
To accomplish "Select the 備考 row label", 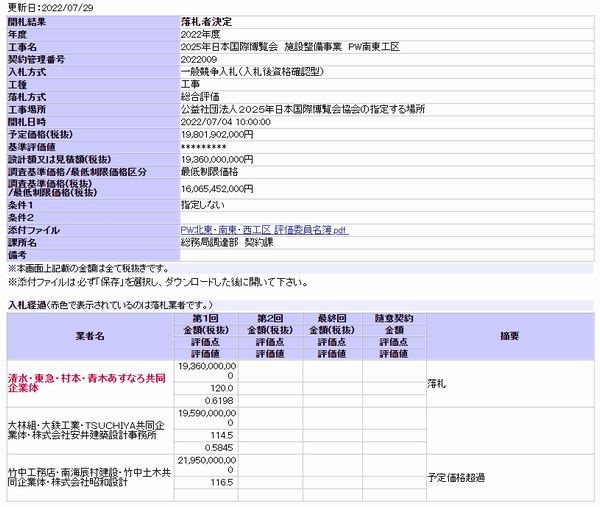I will 17,255.
